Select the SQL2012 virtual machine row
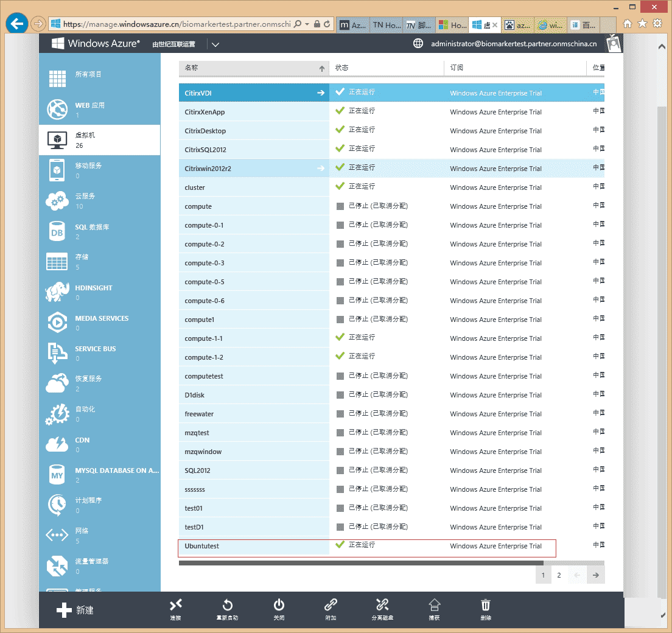The height and width of the screenshot is (633, 672). pos(391,470)
